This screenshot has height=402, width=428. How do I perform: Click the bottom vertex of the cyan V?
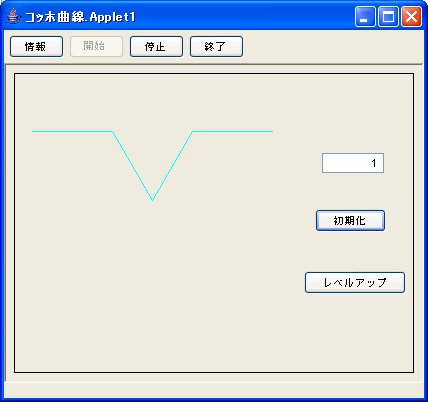[x=153, y=200]
